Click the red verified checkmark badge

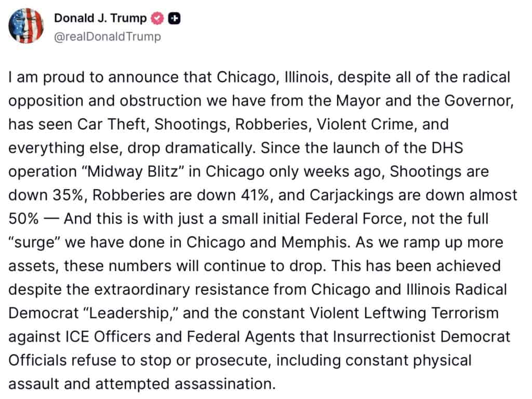(x=156, y=19)
